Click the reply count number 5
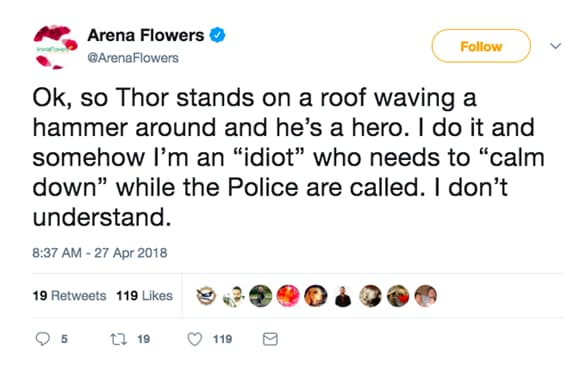This screenshot has width=586, height=367. pyautogui.click(x=64, y=339)
